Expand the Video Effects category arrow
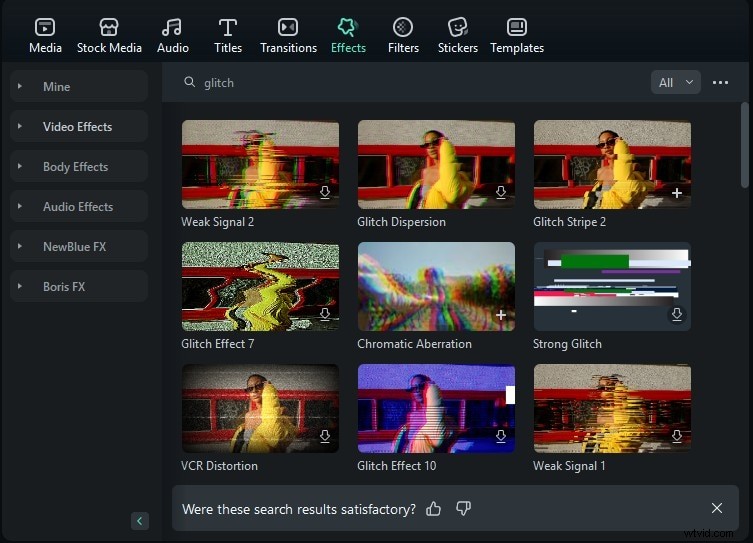Screen dimensions: 753x543 (20, 126)
